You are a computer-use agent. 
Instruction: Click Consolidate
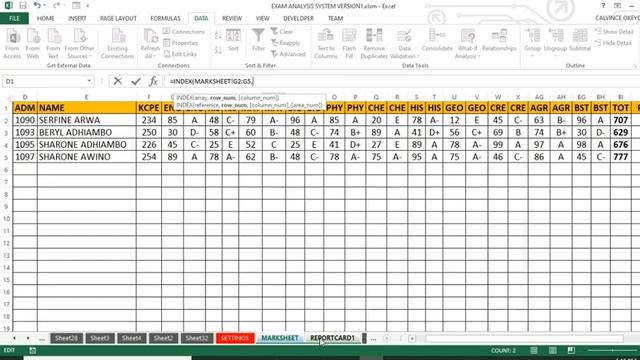[437, 40]
